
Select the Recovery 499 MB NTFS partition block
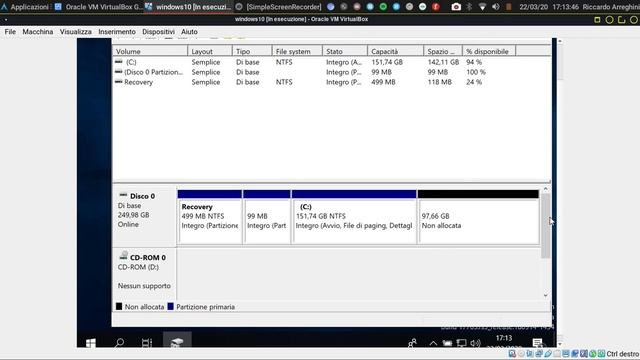210,217
